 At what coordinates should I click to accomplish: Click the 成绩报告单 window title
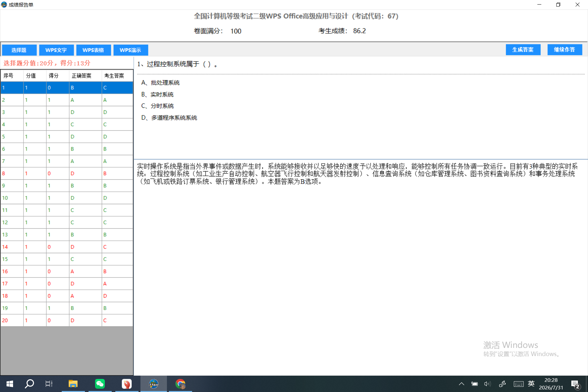(21, 5)
